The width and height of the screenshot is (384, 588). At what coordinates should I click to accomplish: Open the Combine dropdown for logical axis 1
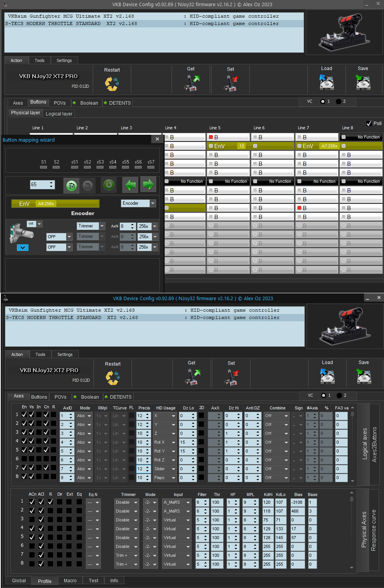click(x=276, y=416)
